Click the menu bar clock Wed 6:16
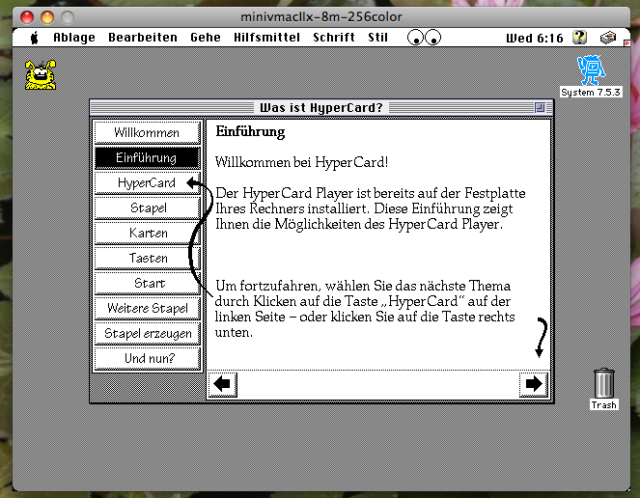 pos(534,38)
